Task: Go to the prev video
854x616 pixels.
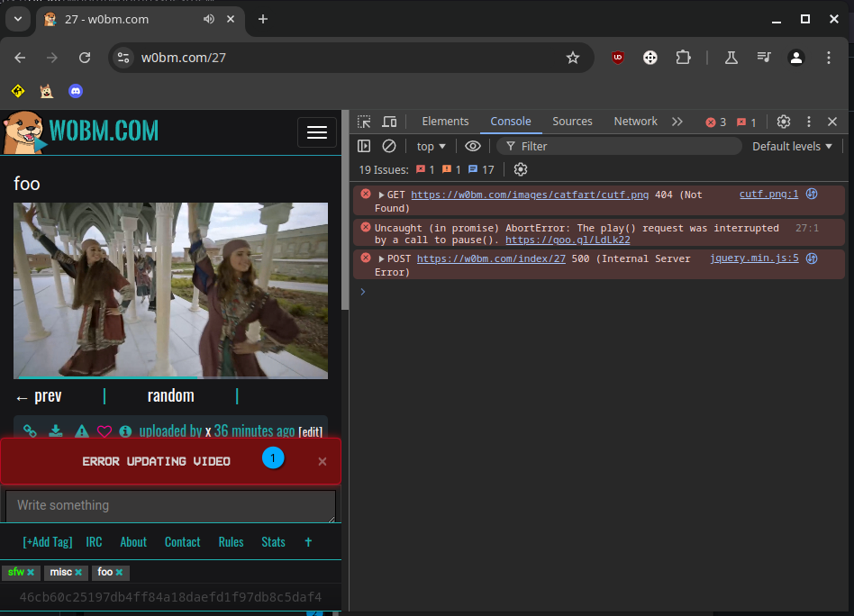Action: pyautogui.click(x=40, y=396)
